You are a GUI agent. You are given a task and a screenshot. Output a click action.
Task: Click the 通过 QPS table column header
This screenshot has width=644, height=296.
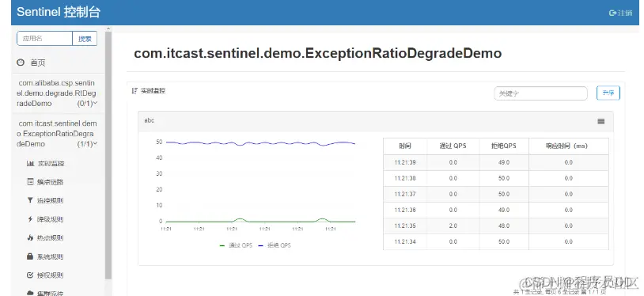[453, 146]
